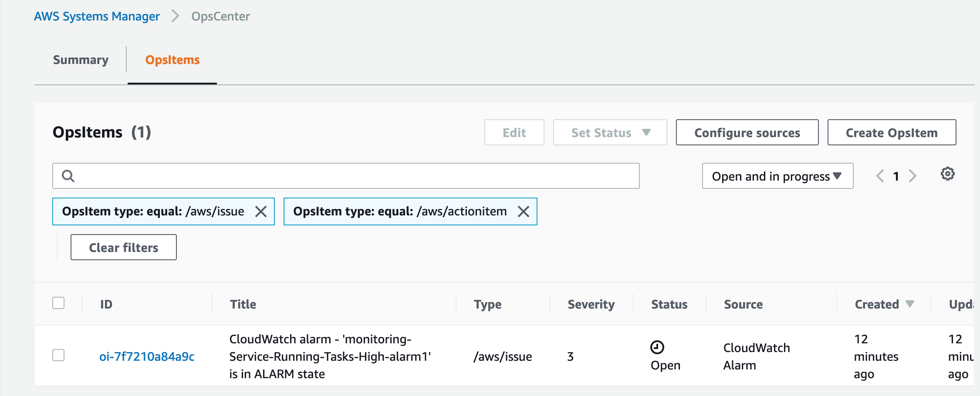Open OpsItem oi-7f7210a84a9c link
Viewport: 980px width, 396px height.
147,356
